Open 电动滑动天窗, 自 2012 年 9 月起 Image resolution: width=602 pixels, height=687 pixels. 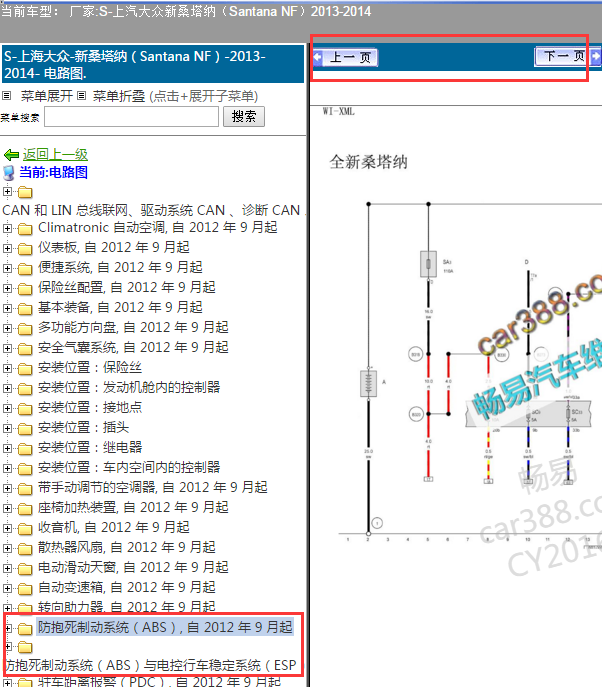point(133,567)
